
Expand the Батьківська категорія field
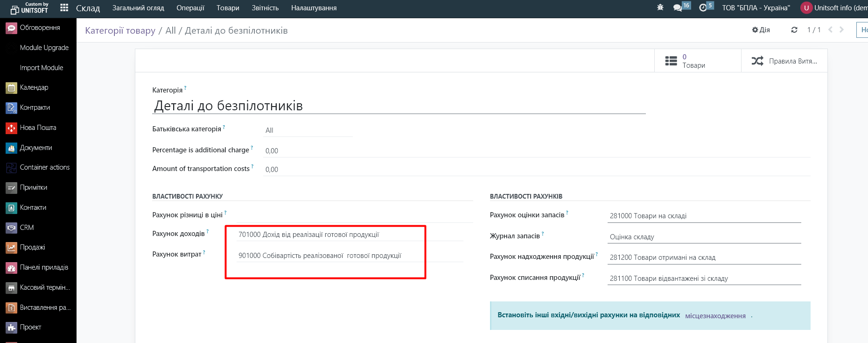click(308, 130)
